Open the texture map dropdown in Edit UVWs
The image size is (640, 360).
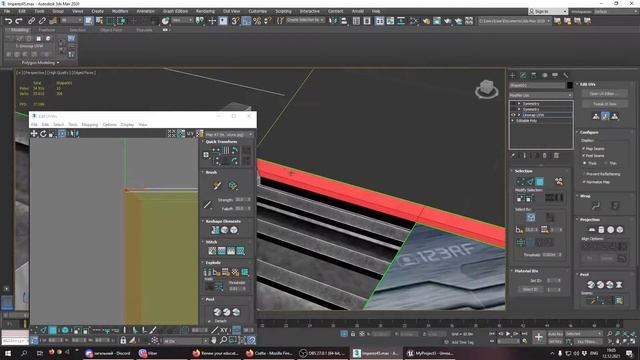pos(229,134)
